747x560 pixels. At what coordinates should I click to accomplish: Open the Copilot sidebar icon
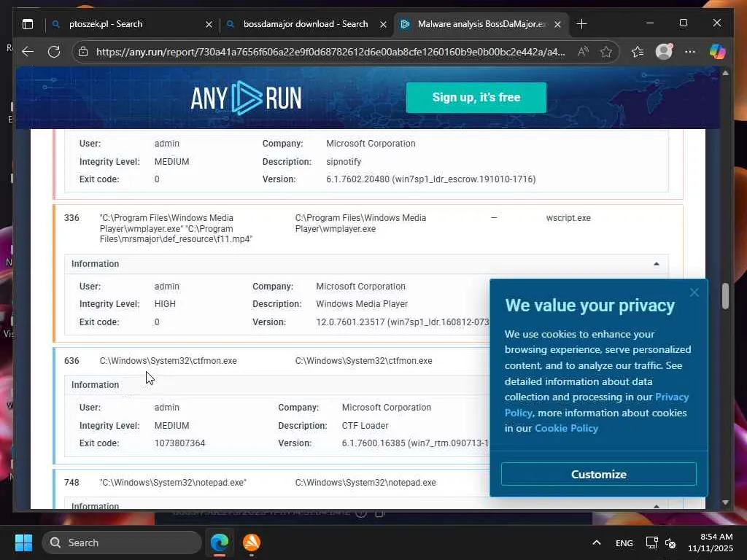point(718,52)
